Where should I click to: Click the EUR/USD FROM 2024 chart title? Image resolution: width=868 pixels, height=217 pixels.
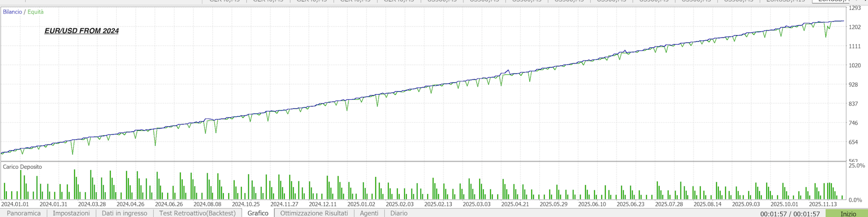[82, 31]
